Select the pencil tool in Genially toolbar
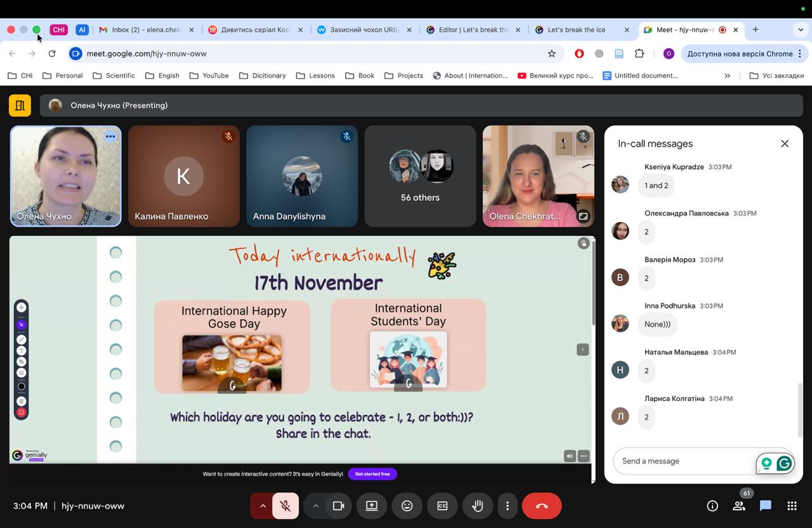The height and width of the screenshot is (528, 812). click(21, 340)
